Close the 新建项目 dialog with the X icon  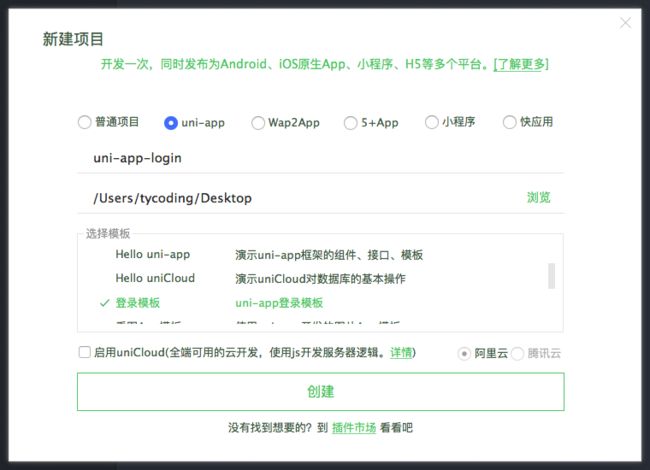[x=625, y=23]
